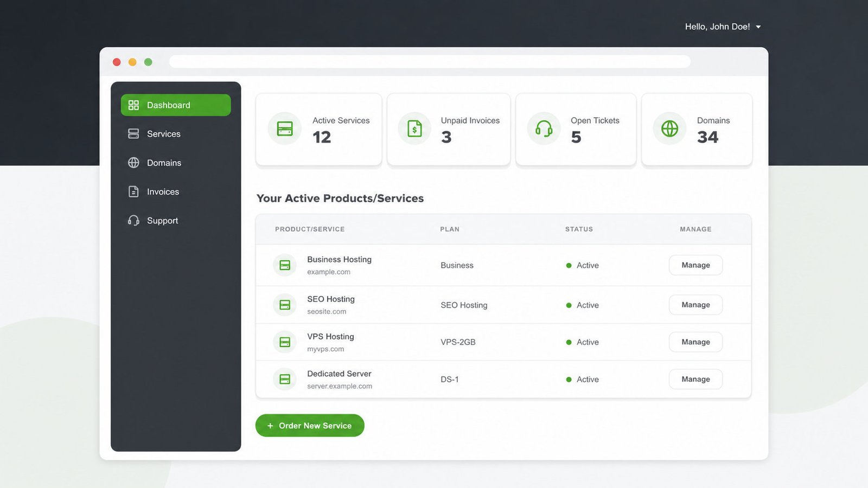Viewport: 868px width, 488px height.
Task: Click the Unpaid Invoices card label
Action: [470, 120]
